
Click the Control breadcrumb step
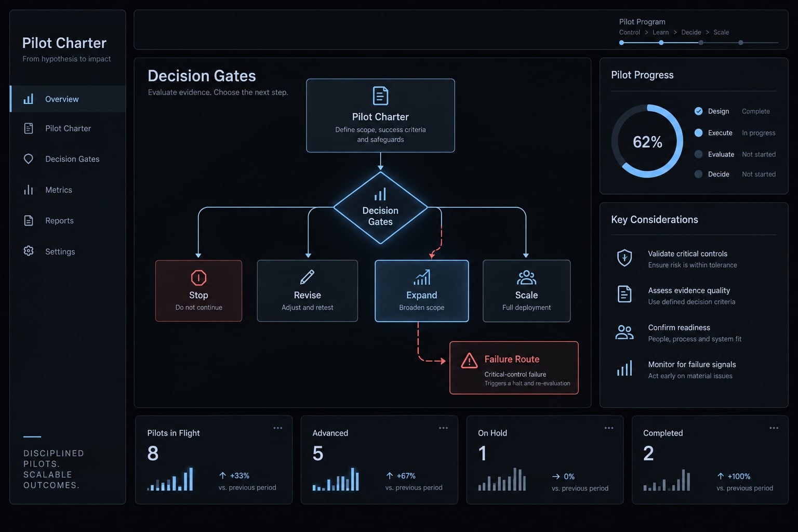coord(629,32)
